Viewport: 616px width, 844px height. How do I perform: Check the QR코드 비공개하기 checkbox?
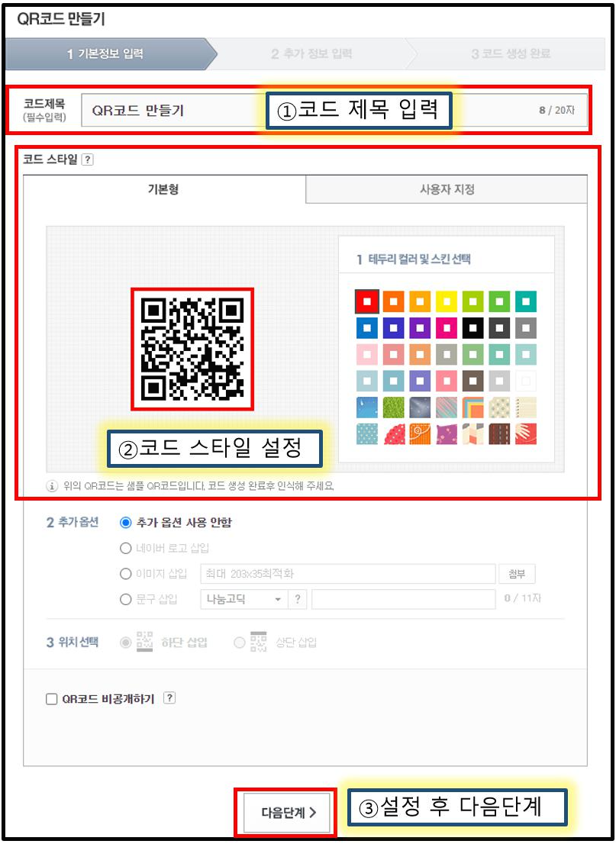[52, 699]
